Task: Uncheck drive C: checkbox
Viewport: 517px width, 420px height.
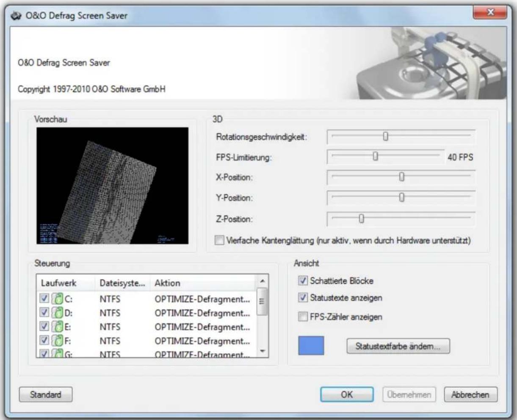Action: pyautogui.click(x=44, y=299)
